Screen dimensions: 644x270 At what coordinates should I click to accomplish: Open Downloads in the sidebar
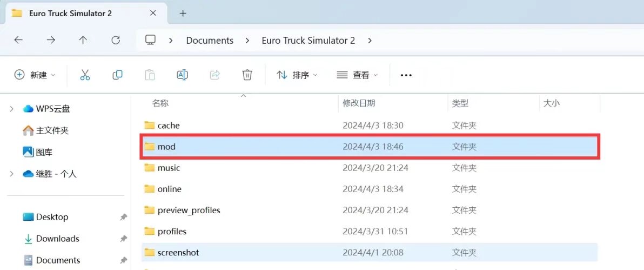51,238
